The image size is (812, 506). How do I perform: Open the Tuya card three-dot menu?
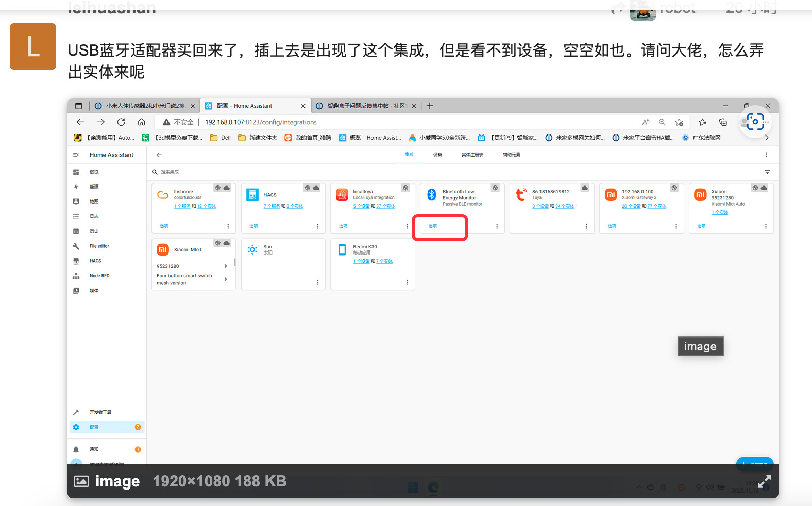(586, 226)
